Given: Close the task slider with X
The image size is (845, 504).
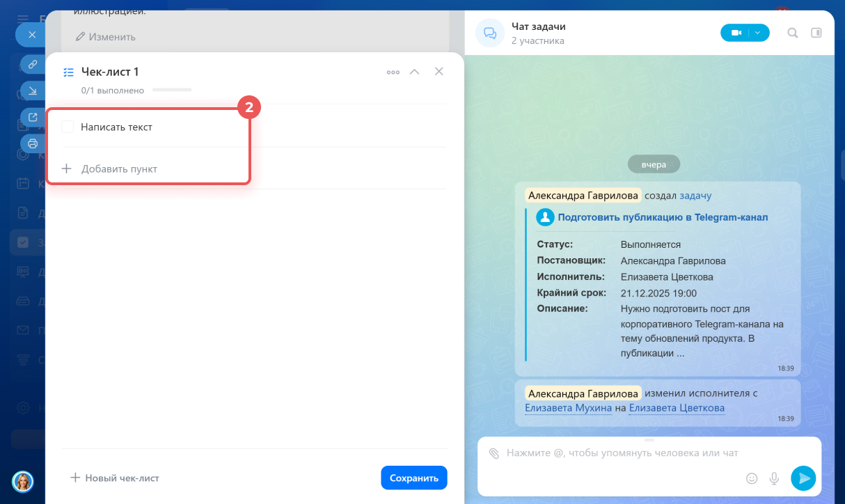Looking at the screenshot, I should pos(31,34).
